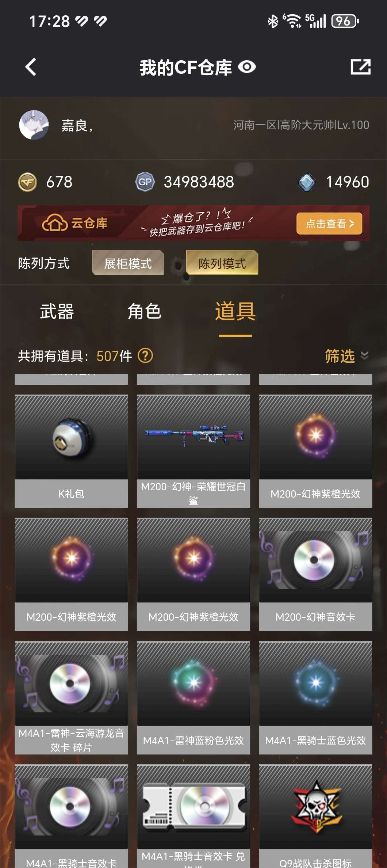
Task: Toggle warehouse visibility eye icon
Action: (x=247, y=67)
